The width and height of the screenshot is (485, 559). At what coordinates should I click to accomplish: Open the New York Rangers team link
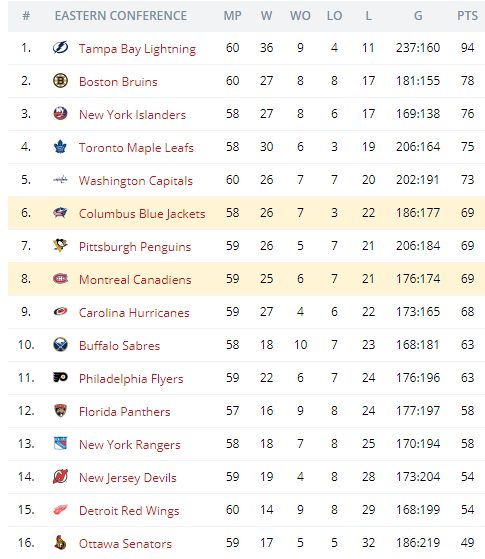129,445
